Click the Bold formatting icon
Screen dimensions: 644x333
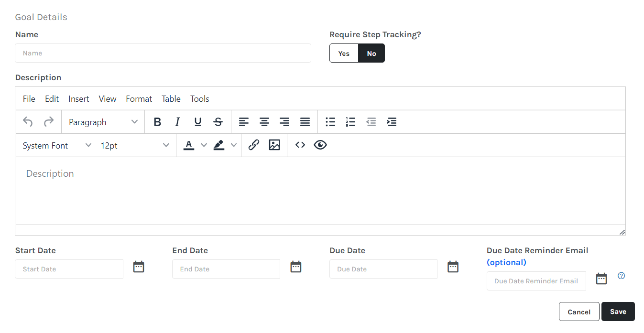(157, 122)
